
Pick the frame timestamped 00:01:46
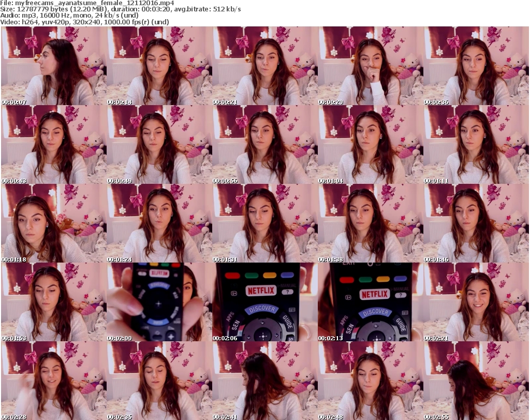476,223
